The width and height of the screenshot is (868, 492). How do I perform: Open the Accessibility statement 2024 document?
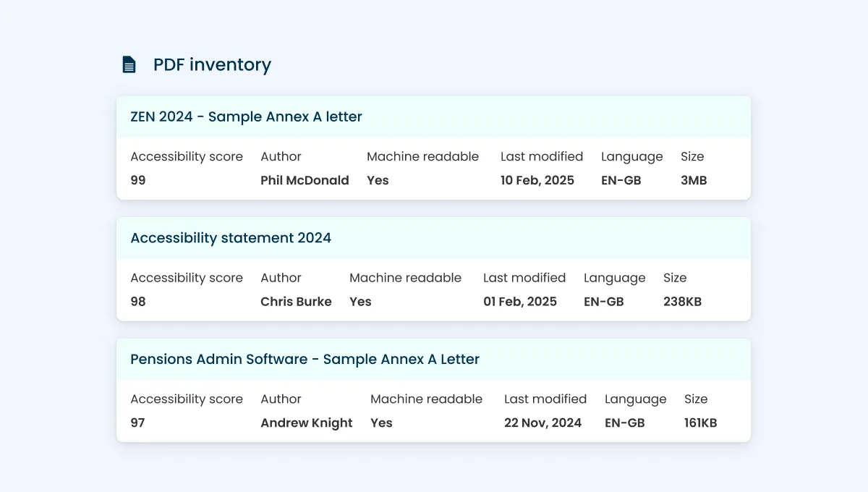[x=230, y=237]
